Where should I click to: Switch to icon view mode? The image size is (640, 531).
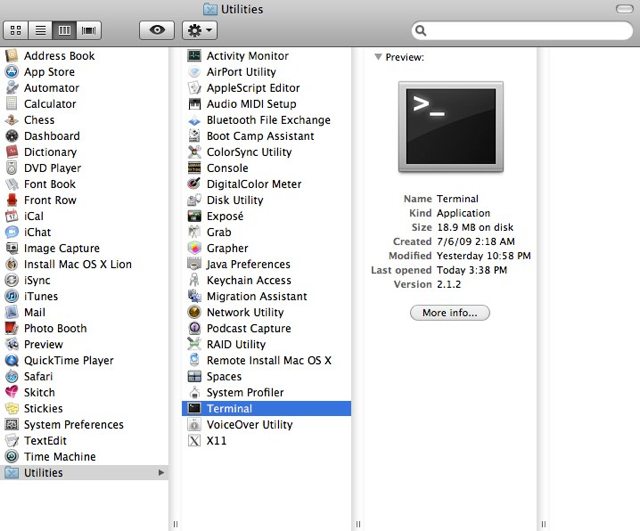(18, 31)
